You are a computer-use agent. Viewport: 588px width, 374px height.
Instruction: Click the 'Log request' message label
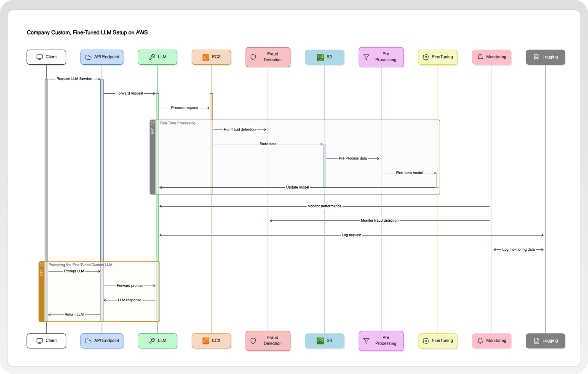[x=352, y=236]
